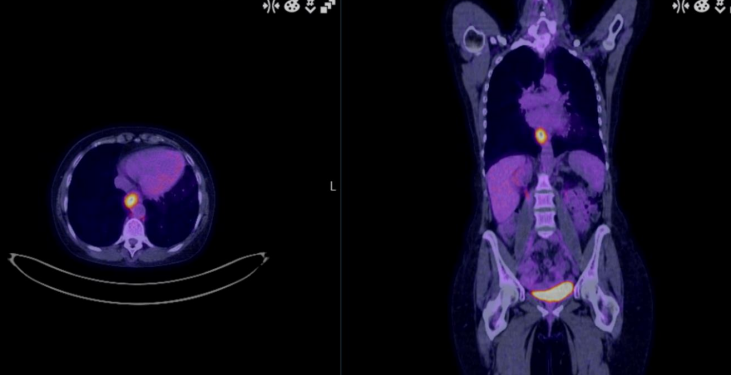Click the scanner table outline below the axial slice
Image resolution: width=731 pixels, height=375 pixels.
click(138, 278)
